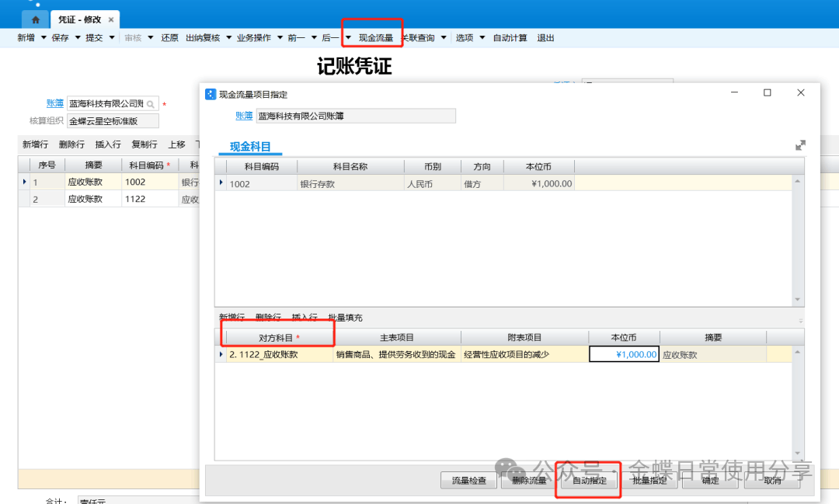Click the 删除流量 button

(529, 481)
